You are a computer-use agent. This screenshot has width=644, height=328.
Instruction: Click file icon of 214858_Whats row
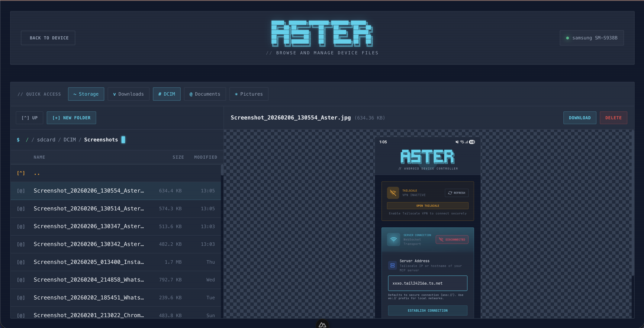(21, 280)
